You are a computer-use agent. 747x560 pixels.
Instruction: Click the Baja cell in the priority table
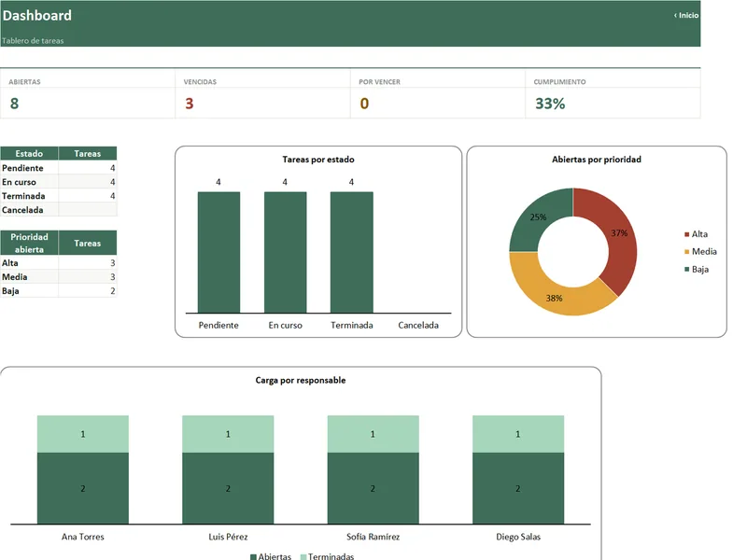pyautogui.click(x=29, y=290)
